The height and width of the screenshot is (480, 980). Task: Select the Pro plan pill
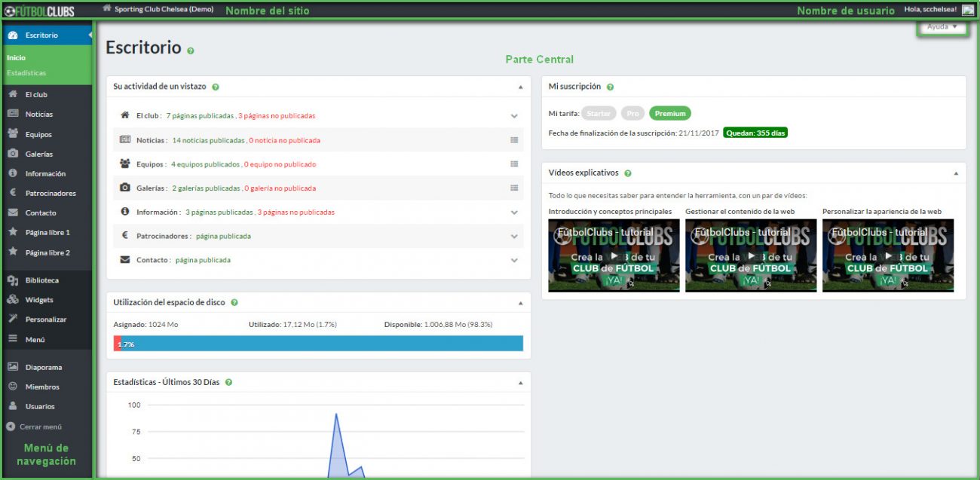click(632, 114)
